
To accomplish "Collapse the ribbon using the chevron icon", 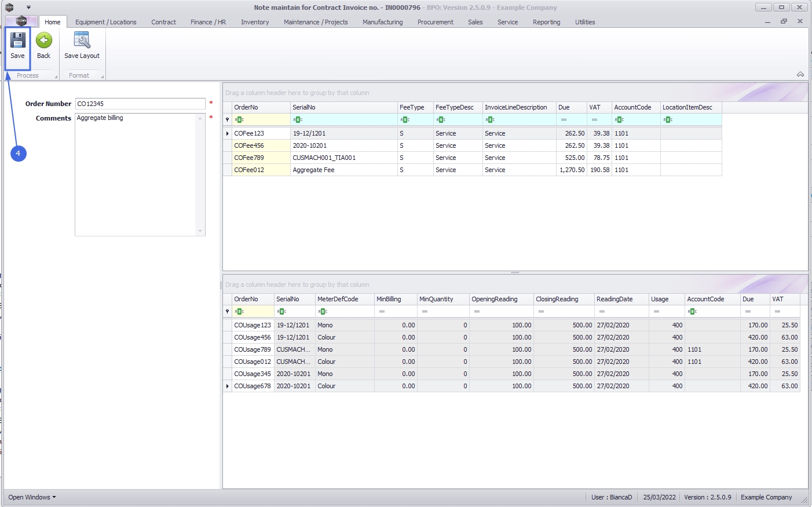I will pos(800,74).
